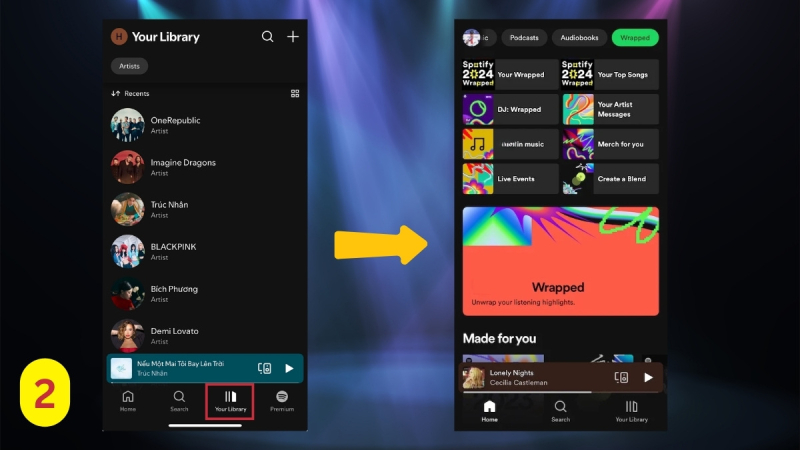Open Your Artist Messages tile
The height and width of the screenshot is (450, 800).
[x=610, y=109]
